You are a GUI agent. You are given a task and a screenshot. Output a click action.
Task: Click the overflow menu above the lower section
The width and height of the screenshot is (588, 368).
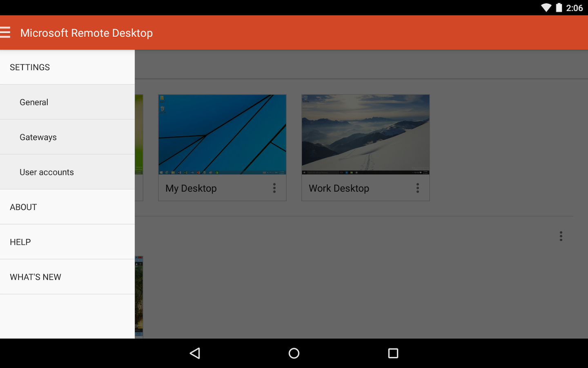[561, 236]
